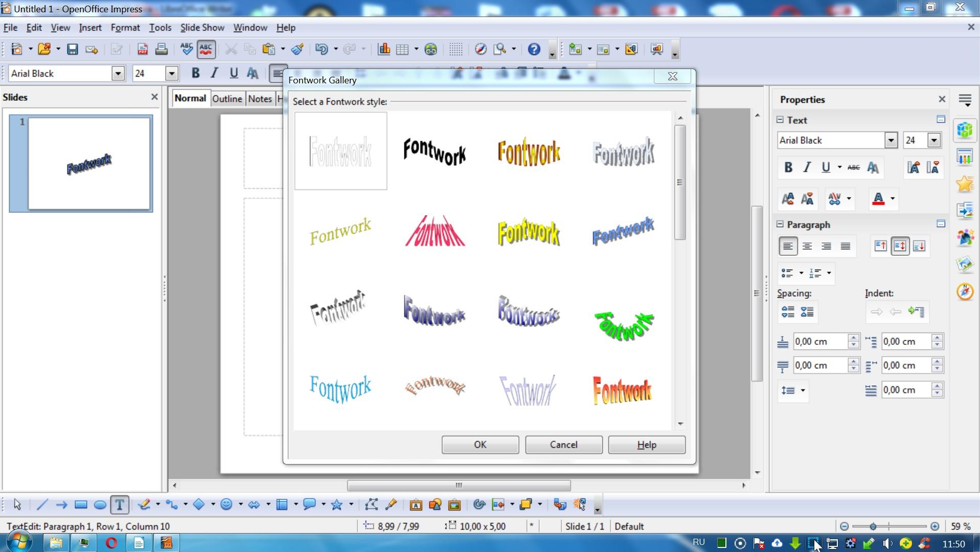
Task: Open Bullets dropdown arrow in Paragraph panel
Action: point(801,273)
